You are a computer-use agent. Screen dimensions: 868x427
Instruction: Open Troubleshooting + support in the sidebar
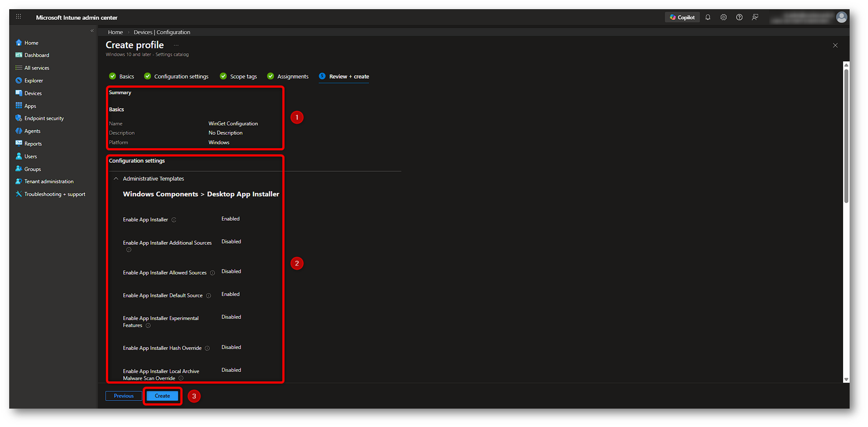click(x=50, y=194)
